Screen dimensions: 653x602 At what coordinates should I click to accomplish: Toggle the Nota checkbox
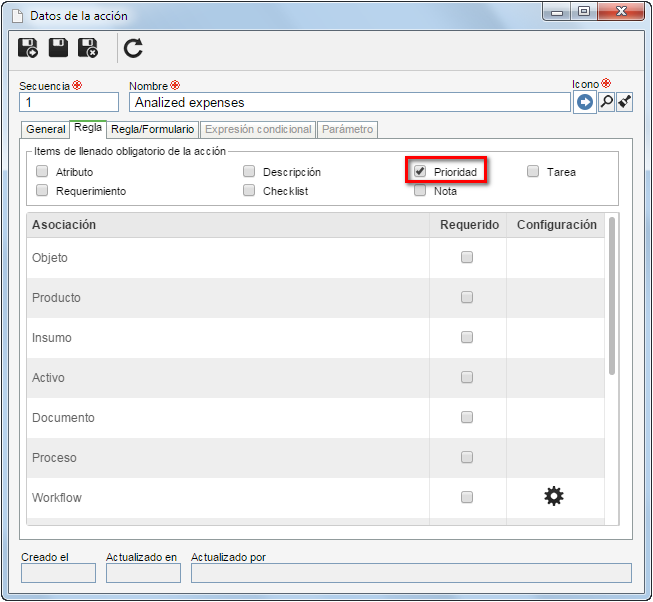[x=420, y=190]
